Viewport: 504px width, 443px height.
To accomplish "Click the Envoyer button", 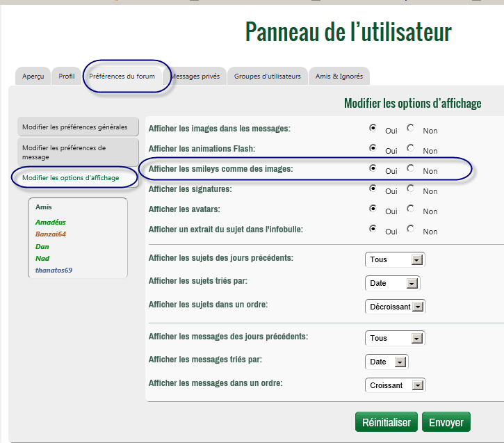I will coord(446,422).
